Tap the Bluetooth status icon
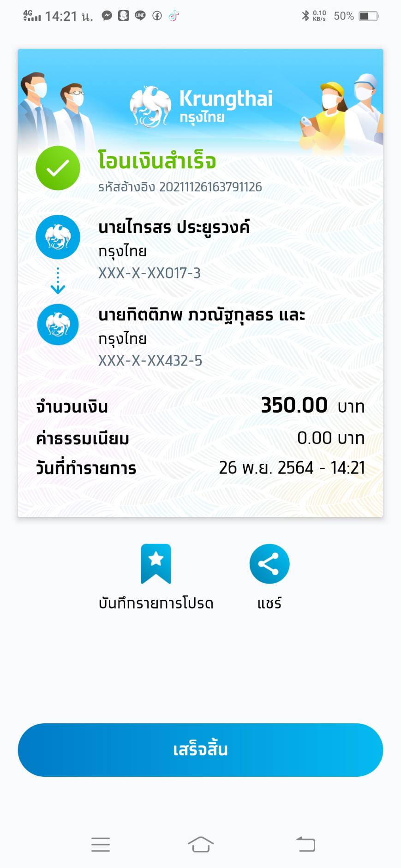The height and width of the screenshot is (868, 401). coord(305,16)
